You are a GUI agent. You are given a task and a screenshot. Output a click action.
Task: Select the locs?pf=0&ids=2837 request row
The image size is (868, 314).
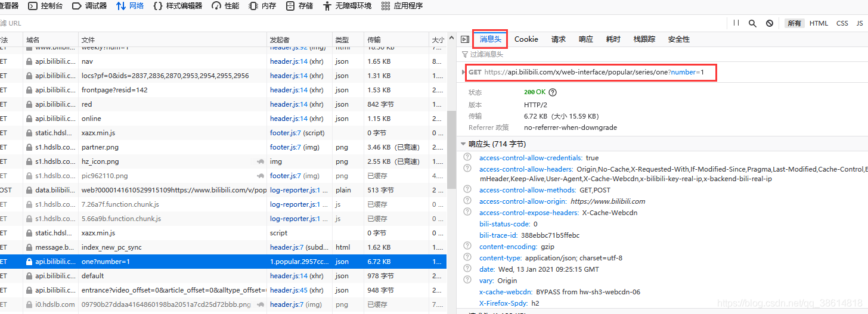tap(223, 76)
